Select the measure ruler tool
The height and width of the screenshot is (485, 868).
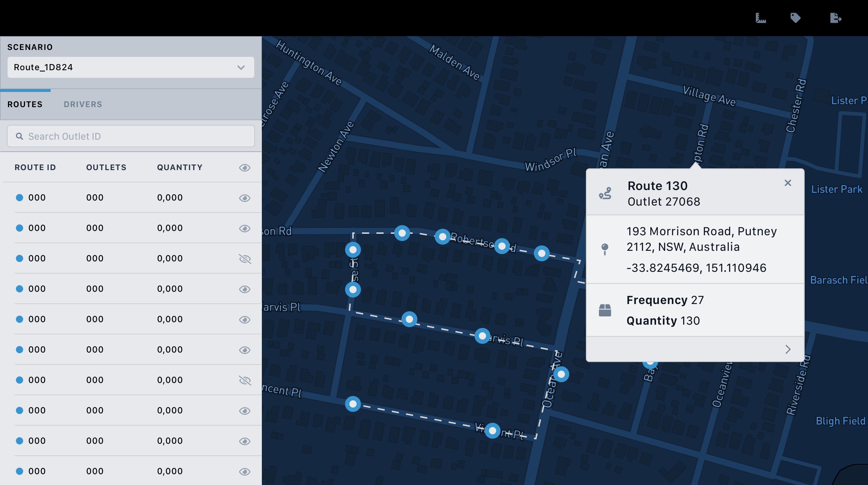click(761, 18)
